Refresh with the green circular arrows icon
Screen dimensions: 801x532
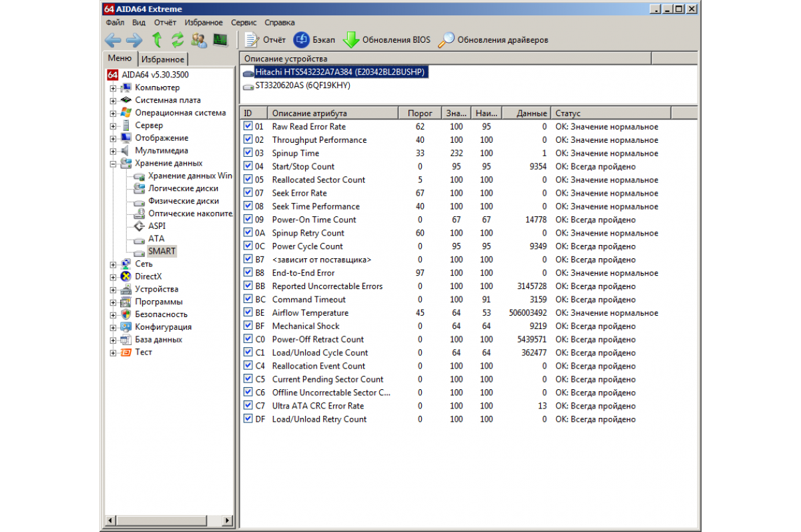coord(178,40)
